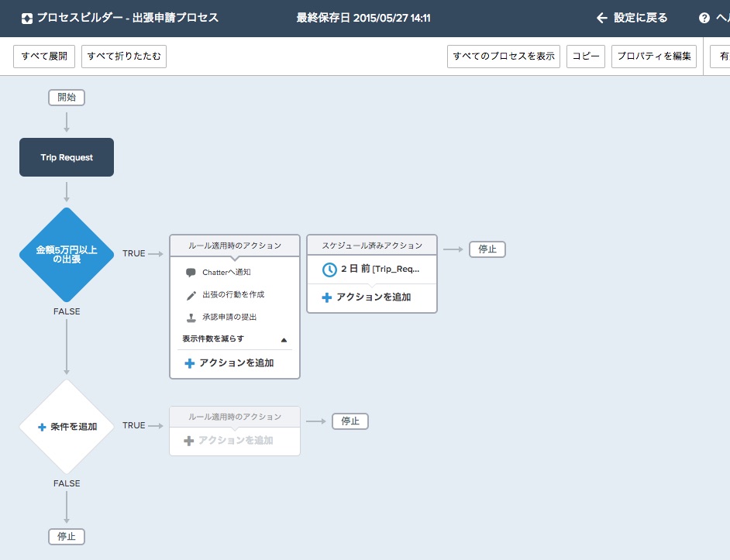The width and height of the screenshot is (730, 560).
Task: Click plus icon in スケジュール済みアクション box
Action: [x=326, y=297]
